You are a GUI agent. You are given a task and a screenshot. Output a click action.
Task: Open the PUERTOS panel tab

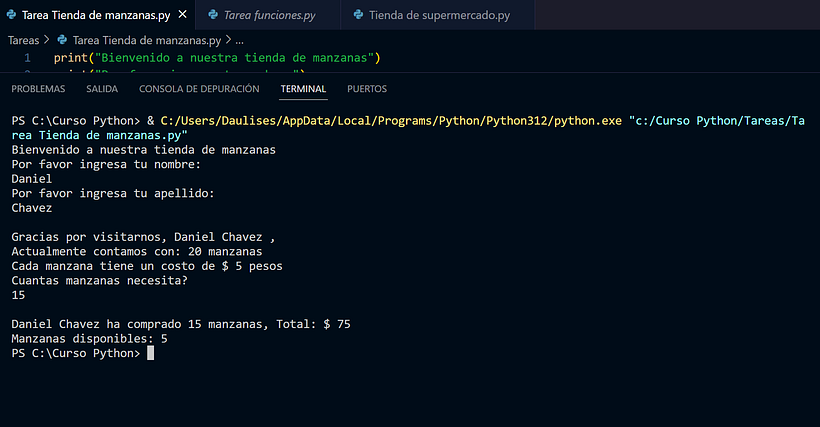(367, 89)
